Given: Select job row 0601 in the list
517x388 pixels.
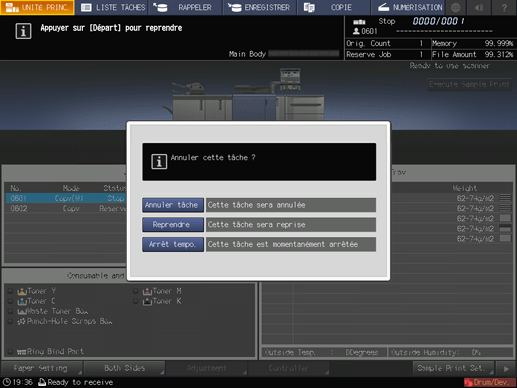Looking at the screenshot, I should [66, 198].
